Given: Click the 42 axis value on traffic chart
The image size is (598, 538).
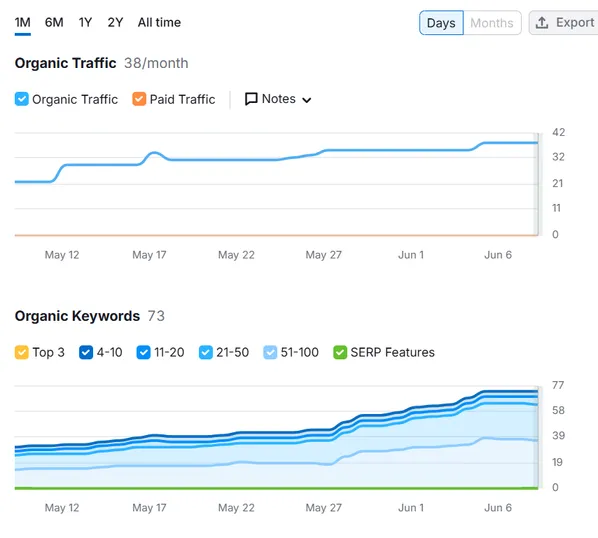Looking at the screenshot, I should point(558,132).
